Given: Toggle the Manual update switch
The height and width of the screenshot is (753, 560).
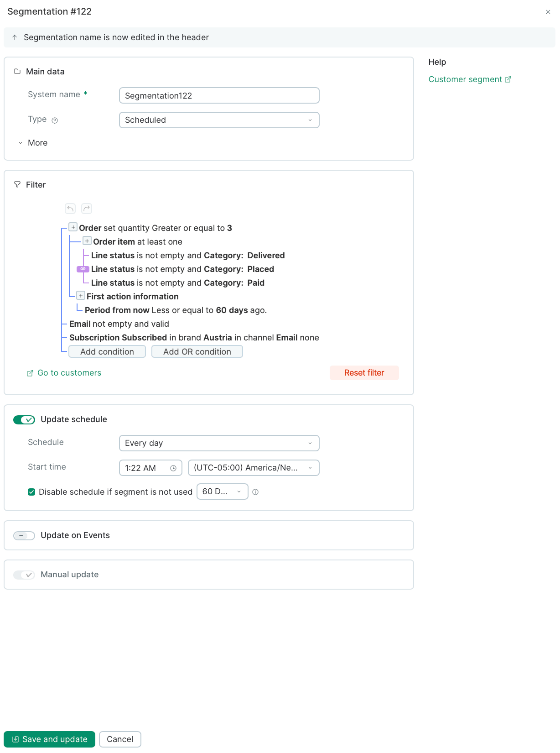Looking at the screenshot, I should pos(24,575).
